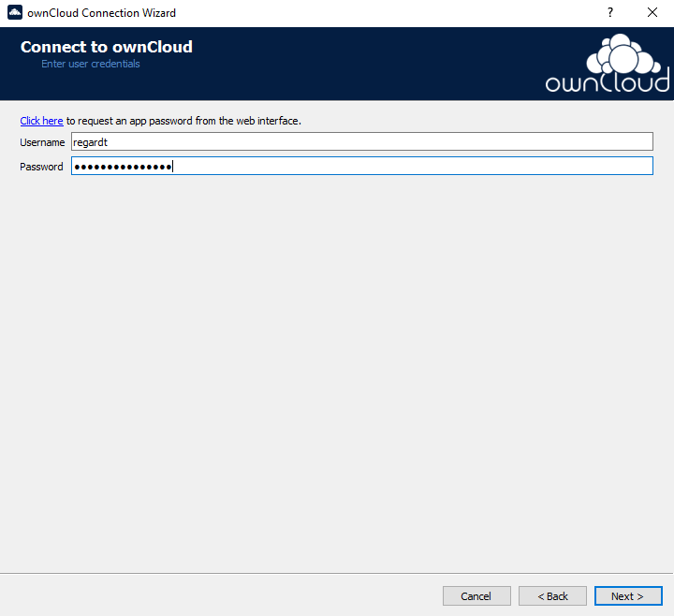Select the 'Connect to ownCloud' heading text
The width and height of the screenshot is (674, 616).
tap(107, 47)
